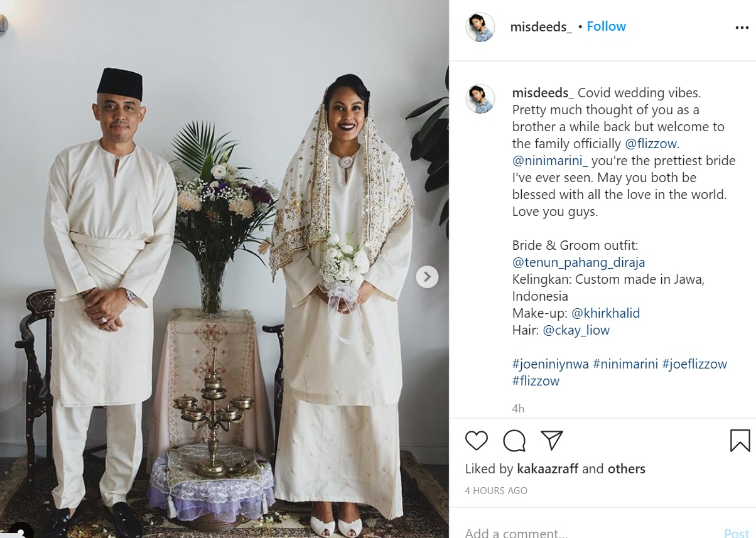The width and height of the screenshot is (756, 538).
Task: Share the post using the paper plane icon
Action: (552, 440)
